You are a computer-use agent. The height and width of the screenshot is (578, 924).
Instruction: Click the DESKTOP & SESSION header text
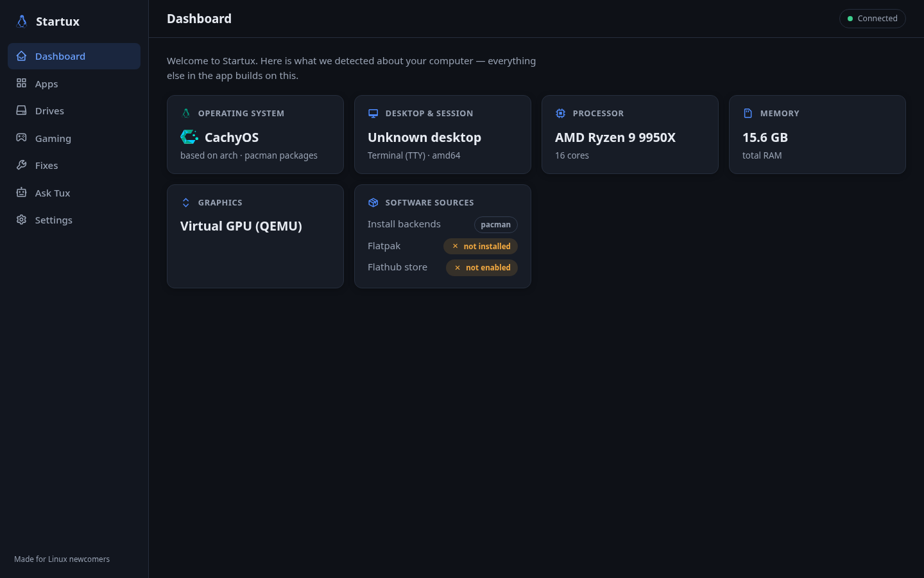[x=429, y=113]
